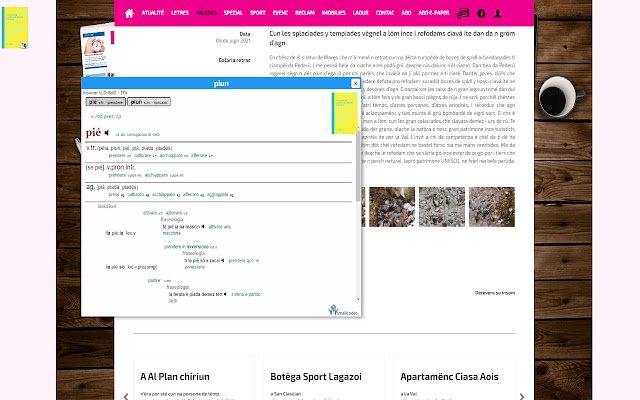This screenshot has height=400, width=640.
Task: Open SPEZIAL menu item
Action: point(233,13)
